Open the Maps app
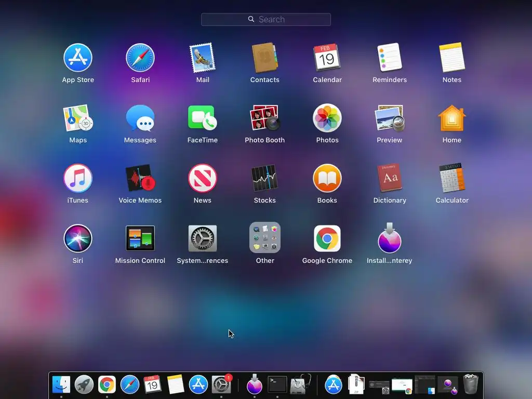Screen dimensions: 532x399 pos(78,118)
